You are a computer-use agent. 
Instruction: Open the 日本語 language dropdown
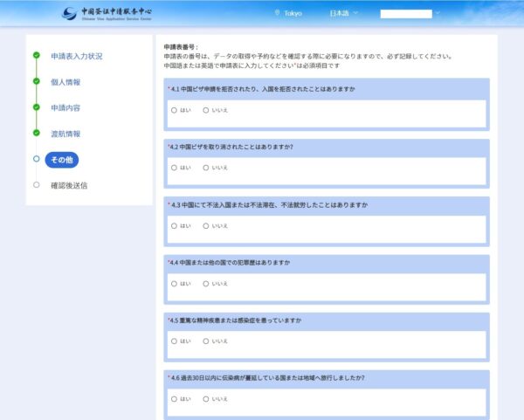(x=345, y=13)
